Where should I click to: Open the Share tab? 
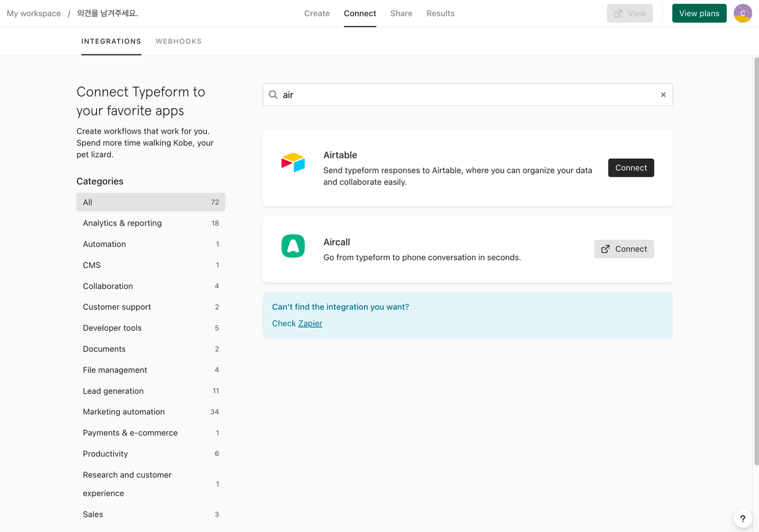tap(401, 13)
